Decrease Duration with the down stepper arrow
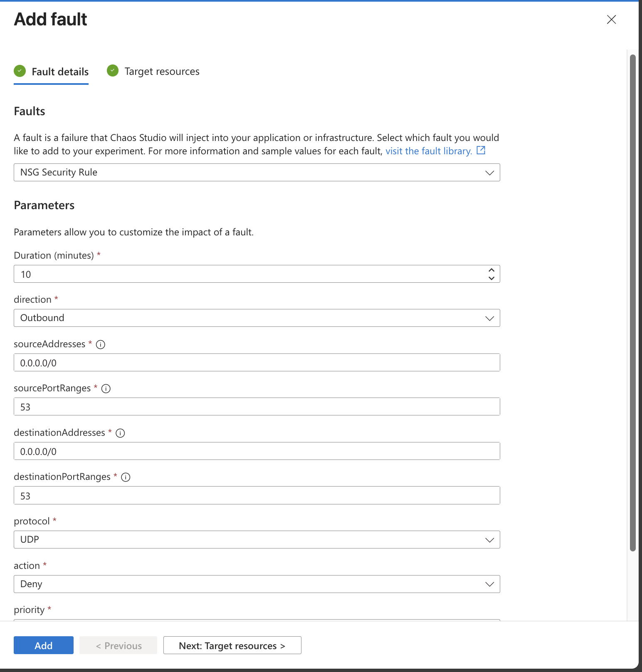Screen dimensions: 642x672 click(491, 278)
